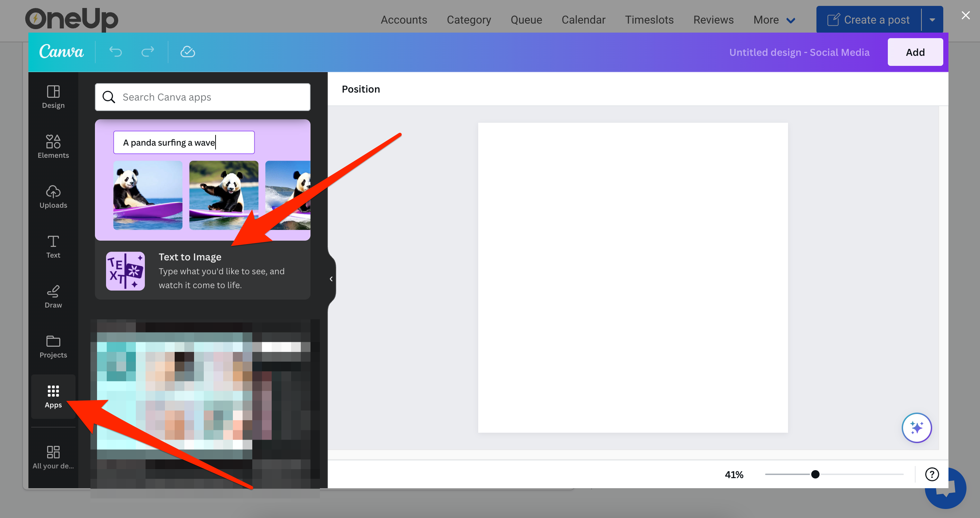The width and height of the screenshot is (980, 518).
Task: Open the Elements panel
Action: click(x=53, y=147)
